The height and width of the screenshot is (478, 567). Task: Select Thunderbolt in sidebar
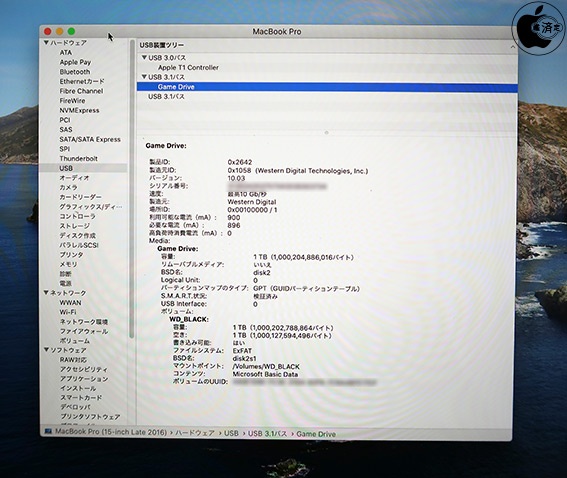(x=78, y=158)
